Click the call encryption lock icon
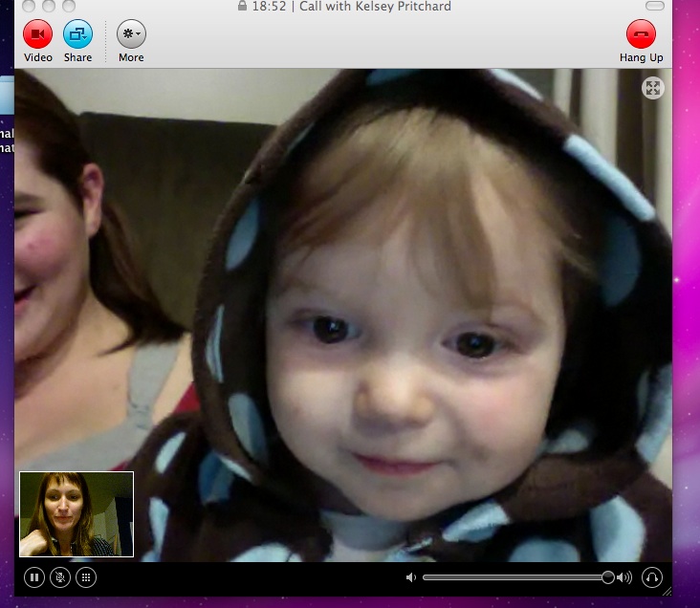700x608 pixels. point(242,6)
